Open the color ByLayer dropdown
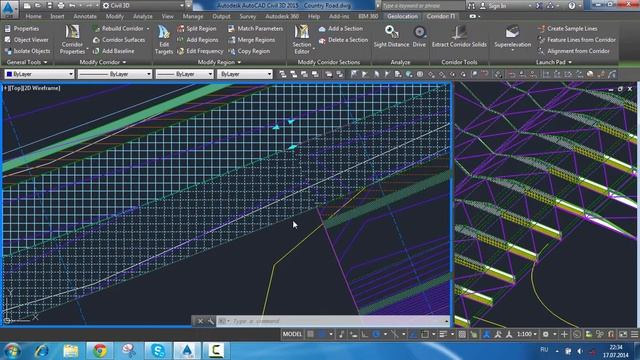This screenshot has width=640, height=360. coord(39,74)
